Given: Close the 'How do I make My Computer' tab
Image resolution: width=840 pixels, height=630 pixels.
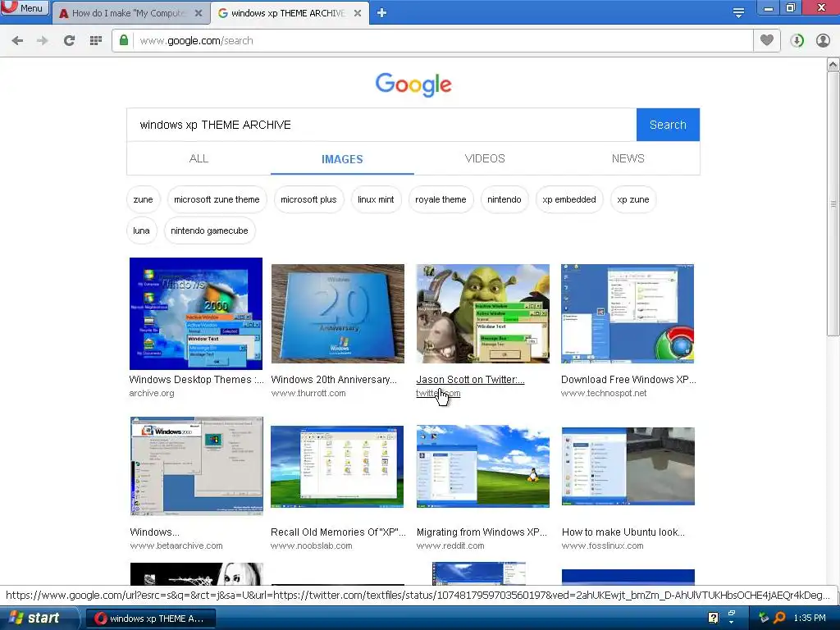Looking at the screenshot, I should click(x=199, y=13).
